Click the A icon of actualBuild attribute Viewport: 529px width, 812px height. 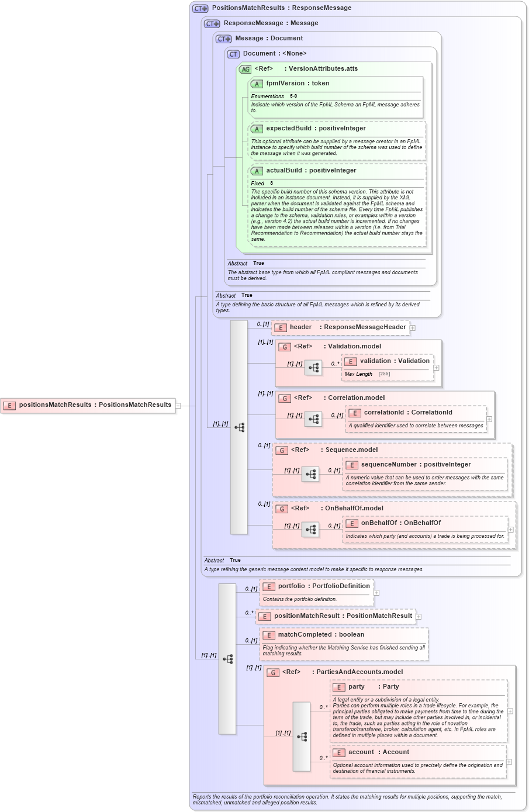click(257, 171)
